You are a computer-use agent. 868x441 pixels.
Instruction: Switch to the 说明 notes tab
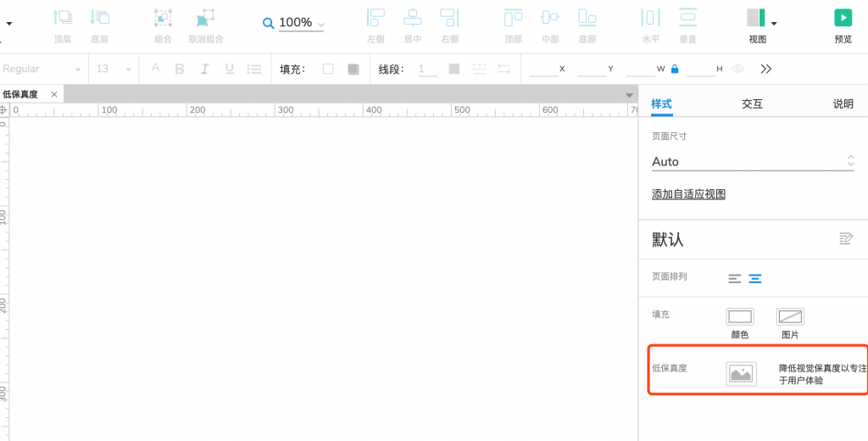843,103
